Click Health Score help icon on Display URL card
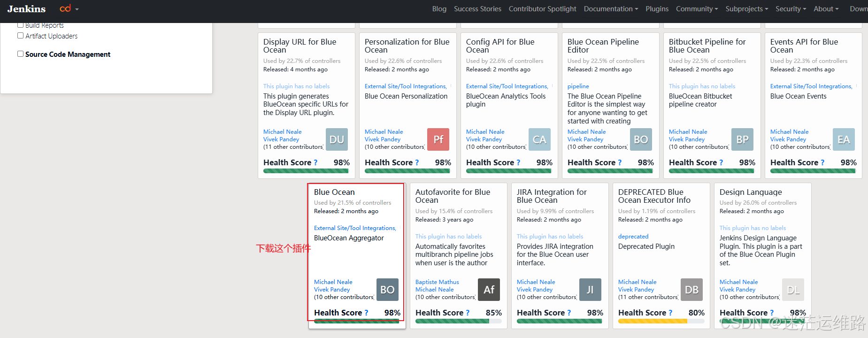The image size is (868, 338). (315, 162)
